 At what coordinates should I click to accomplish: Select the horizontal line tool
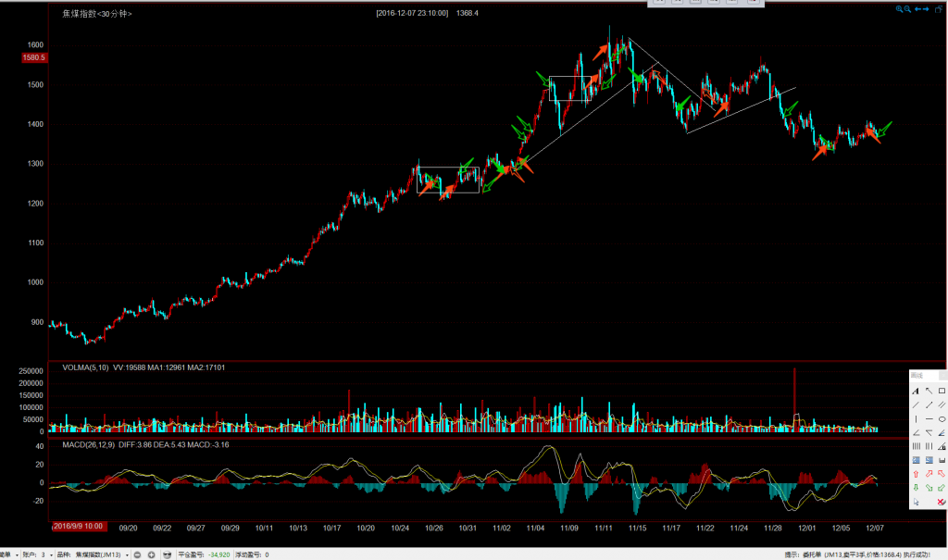click(x=929, y=418)
